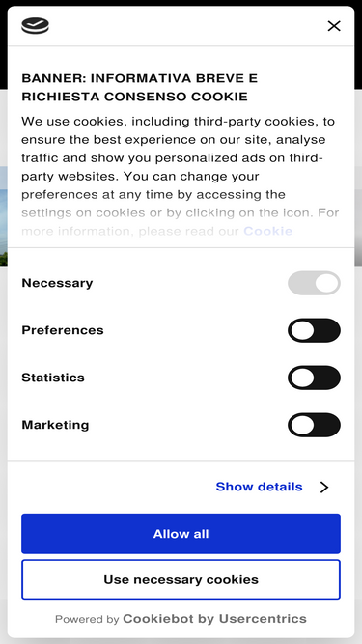The image size is (362, 644).
Task: Choose Use necessary cookies button
Action: [x=181, y=579]
